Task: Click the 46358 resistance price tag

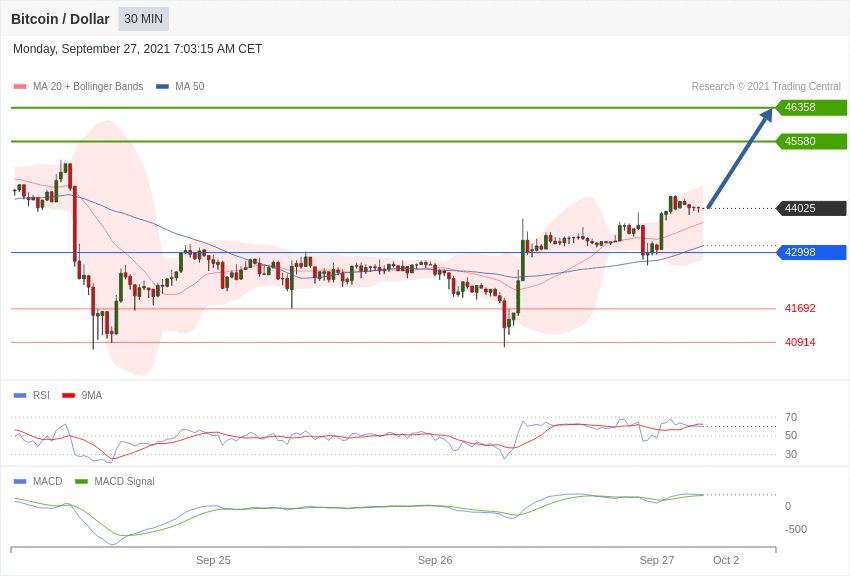Action: point(811,107)
